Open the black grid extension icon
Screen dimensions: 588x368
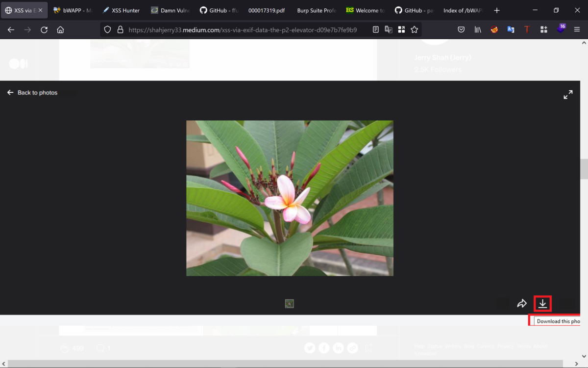544,30
